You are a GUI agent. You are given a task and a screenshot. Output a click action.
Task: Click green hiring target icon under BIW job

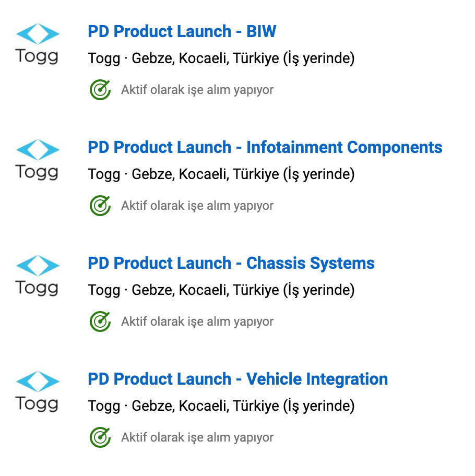click(100, 90)
